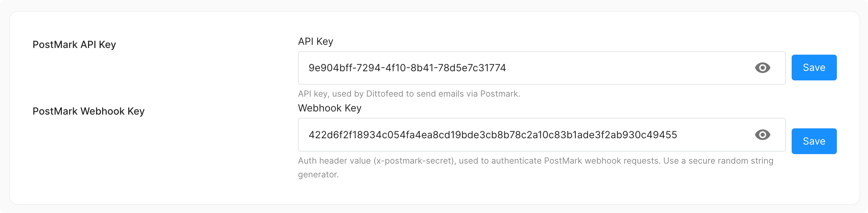Click the Webhook Key field label
The height and width of the screenshot is (213, 868).
(329, 108)
